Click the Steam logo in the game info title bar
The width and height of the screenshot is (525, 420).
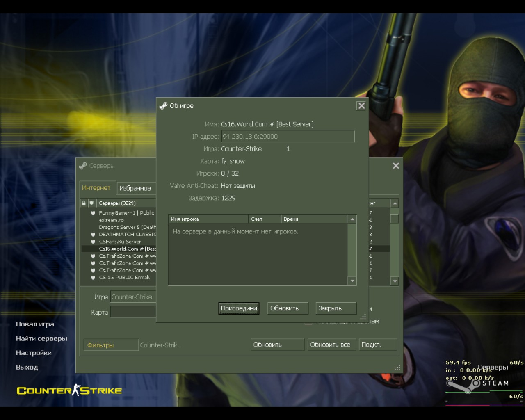[163, 106]
